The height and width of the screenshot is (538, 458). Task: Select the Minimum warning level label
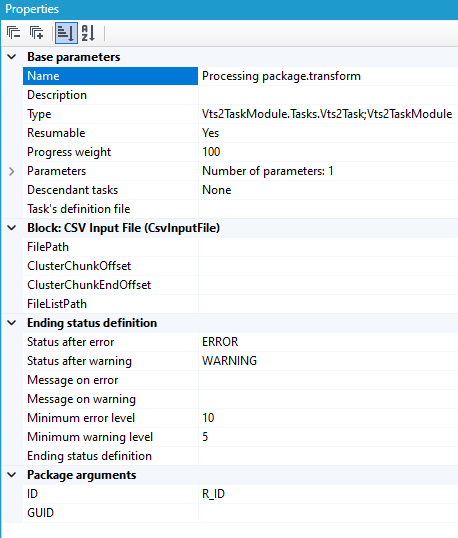90,437
